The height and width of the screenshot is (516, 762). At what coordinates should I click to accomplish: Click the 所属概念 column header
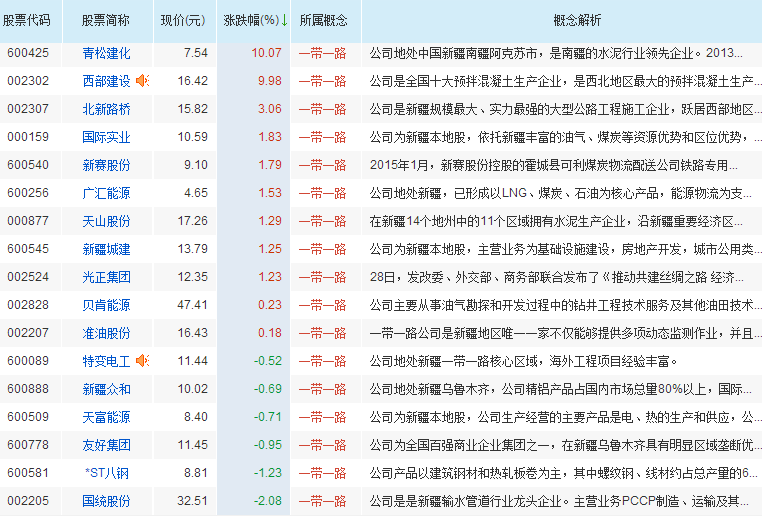tap(324, 20)
